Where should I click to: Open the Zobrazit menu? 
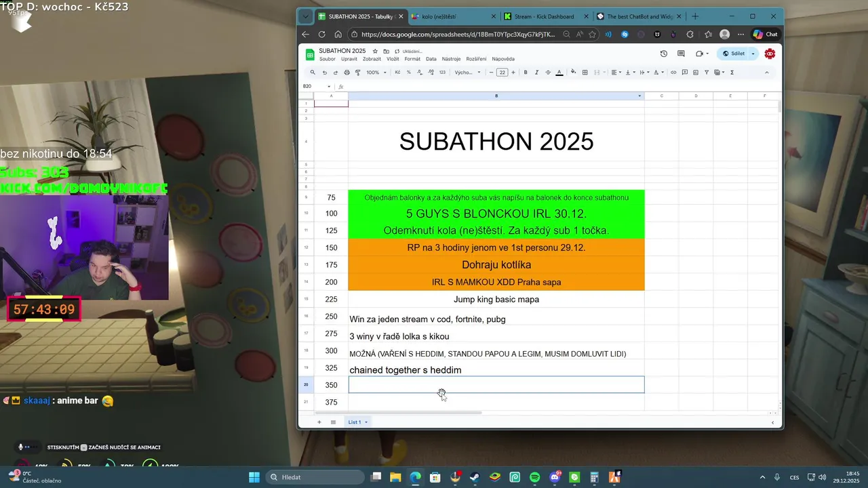click(x=372, y=59)
